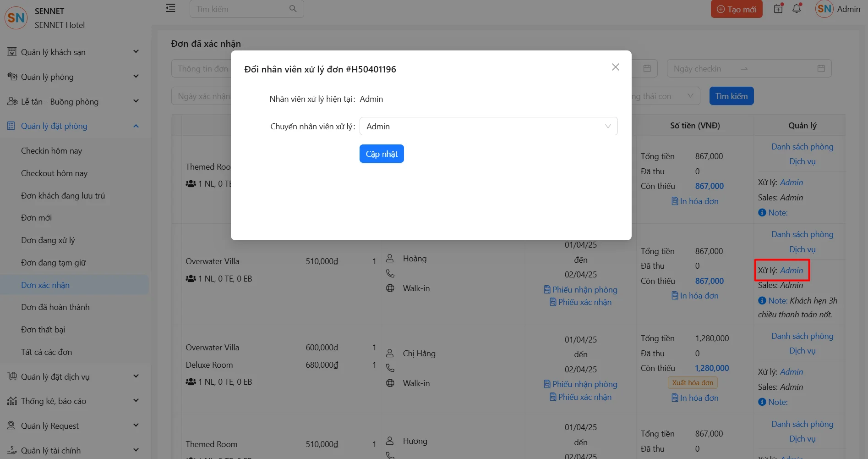Open the staff selection dropdown showing Admin
Image resolution: width=868 pixels, height=459 pixels.
488,126
